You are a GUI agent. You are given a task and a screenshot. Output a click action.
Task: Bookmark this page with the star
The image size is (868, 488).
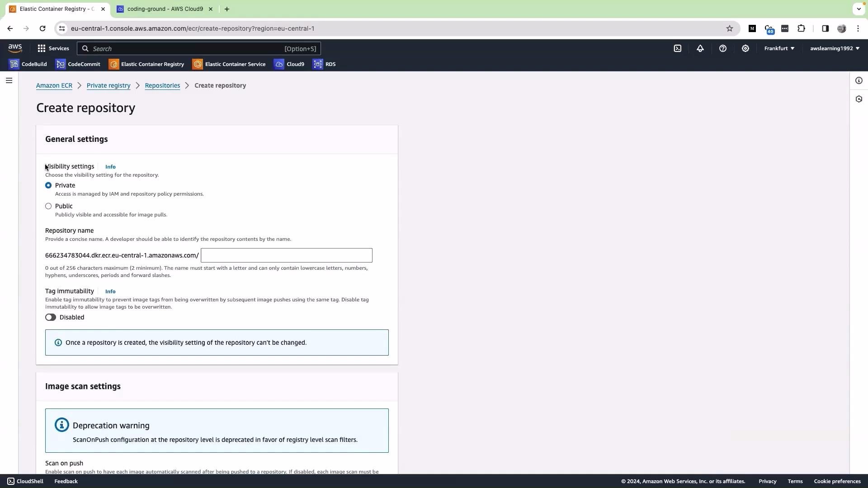tap(730, 28)
